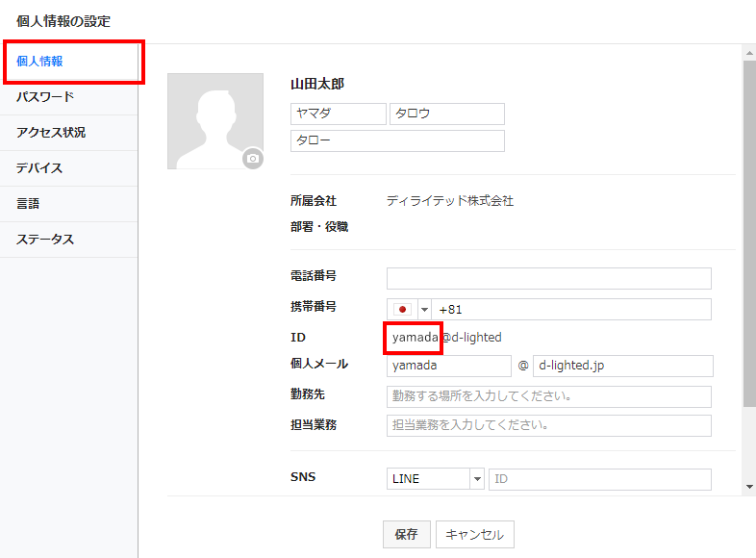Go to the デバイス tab
Image resolution: width=756 pixels, height=558 pixels.
(x=69, y=168)
